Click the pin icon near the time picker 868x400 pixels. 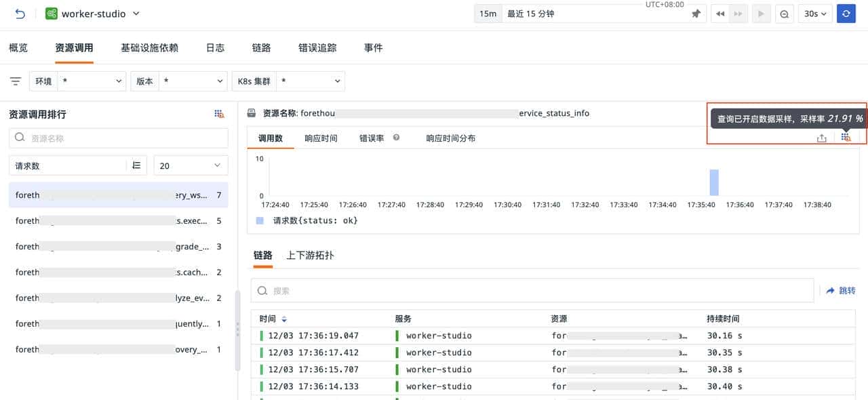click(696, 13)
